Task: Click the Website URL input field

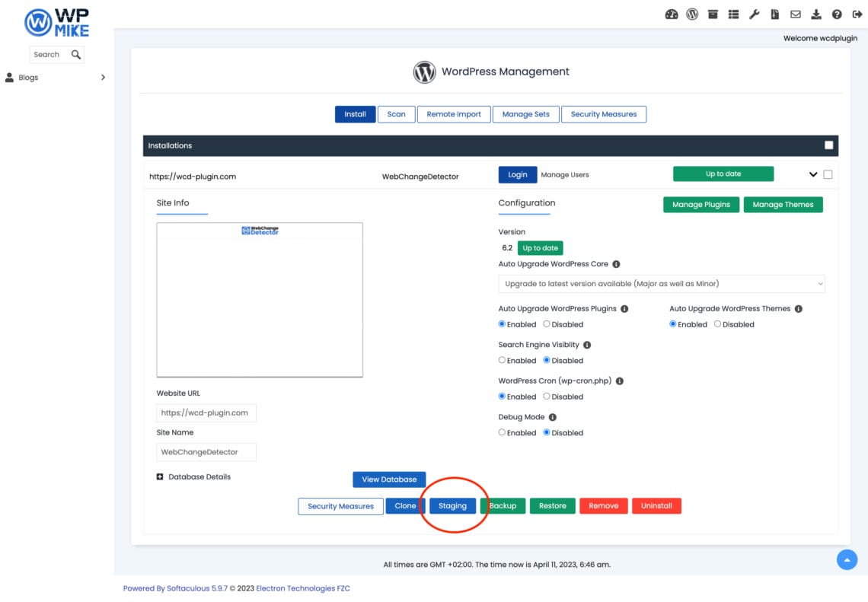Action: click(206, 412)
